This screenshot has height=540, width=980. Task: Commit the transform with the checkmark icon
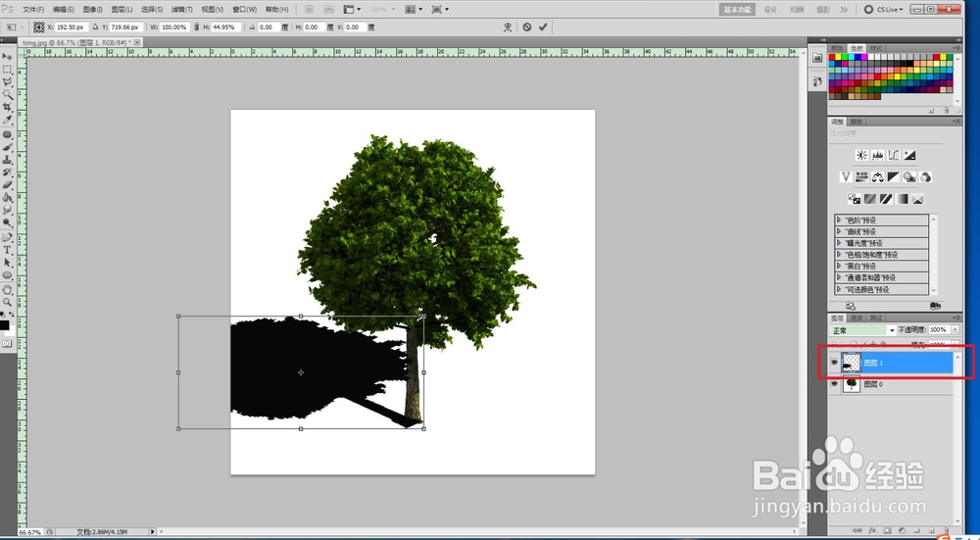click(543, 27)
